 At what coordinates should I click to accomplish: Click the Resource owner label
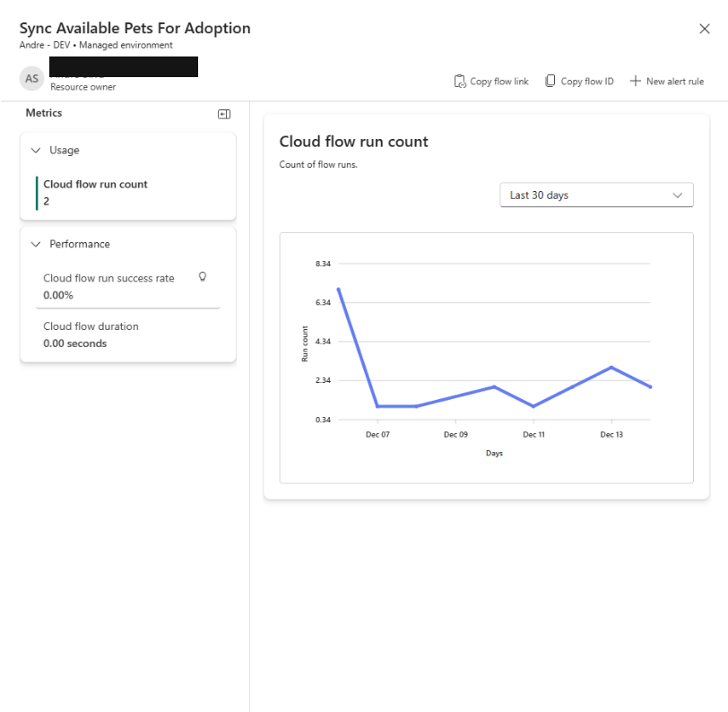click(x=83, y=87)
